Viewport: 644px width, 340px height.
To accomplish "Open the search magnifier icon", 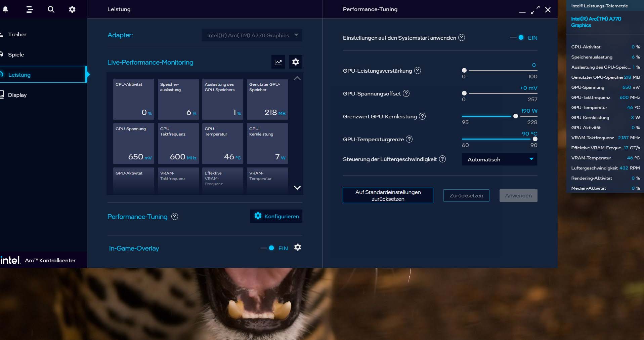I will coord(51,9).
